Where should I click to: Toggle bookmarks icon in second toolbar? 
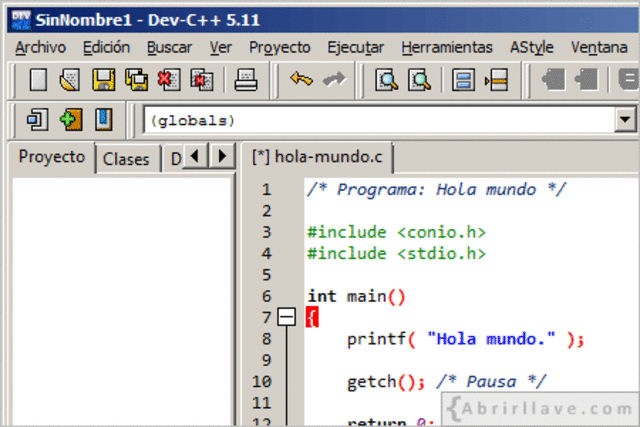(104, 120)
